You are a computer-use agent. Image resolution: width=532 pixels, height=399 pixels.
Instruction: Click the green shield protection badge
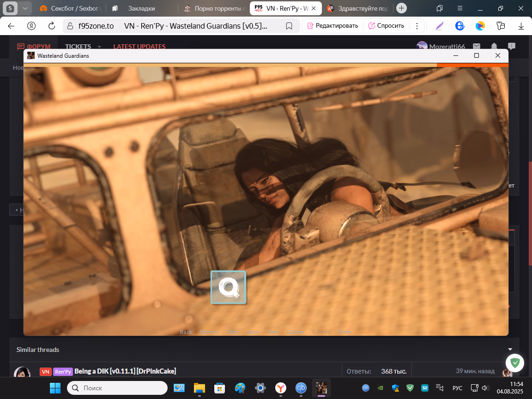coord(514,363)
